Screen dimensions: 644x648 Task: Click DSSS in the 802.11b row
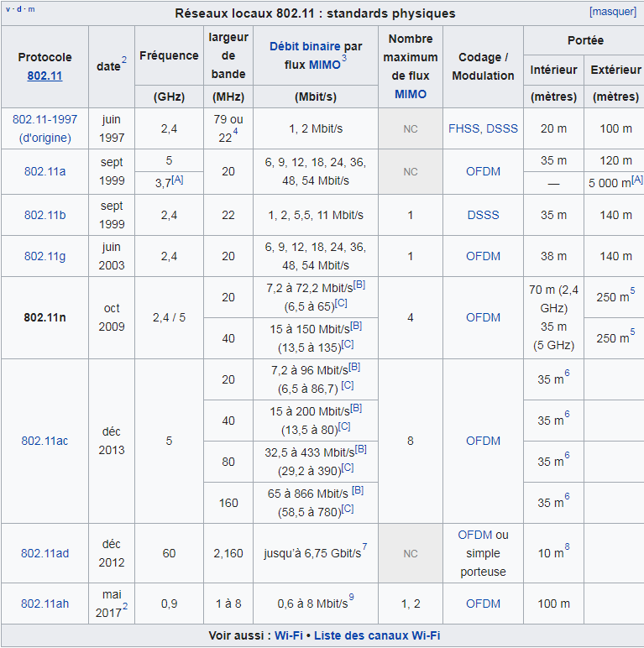coord(483,215)
